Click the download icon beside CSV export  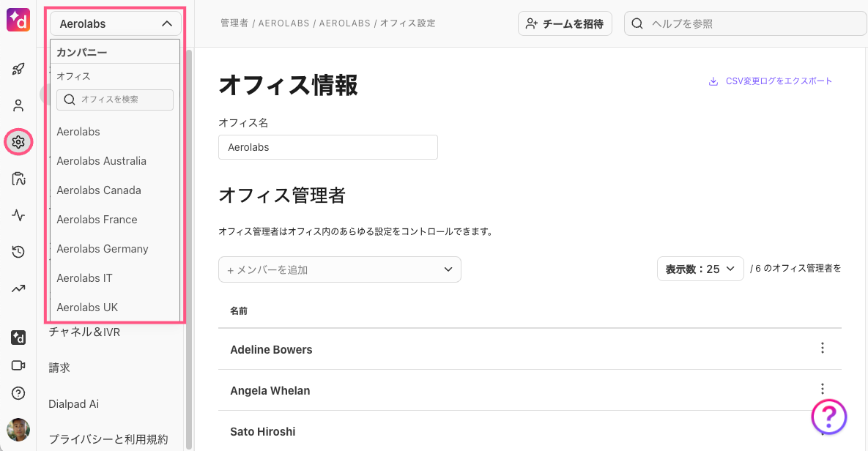click(713, 81)
